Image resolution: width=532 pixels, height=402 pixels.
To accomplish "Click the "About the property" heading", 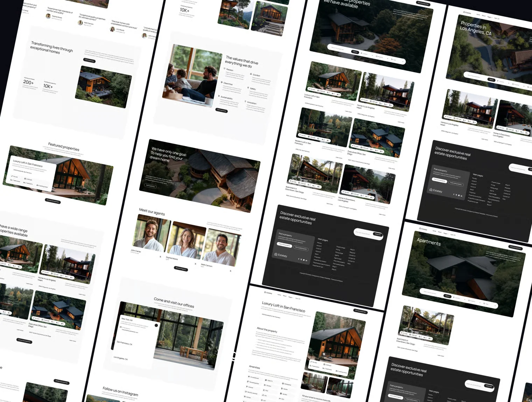I will coord(267,330).
